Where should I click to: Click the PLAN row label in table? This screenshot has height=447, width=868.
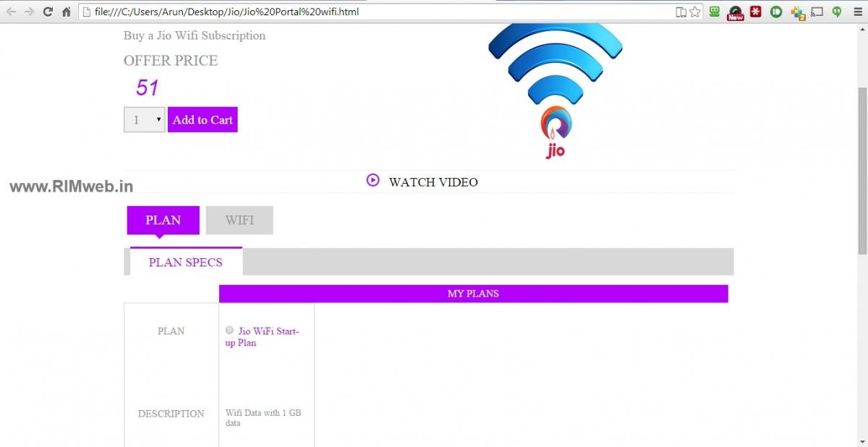(x=171, y=331)
